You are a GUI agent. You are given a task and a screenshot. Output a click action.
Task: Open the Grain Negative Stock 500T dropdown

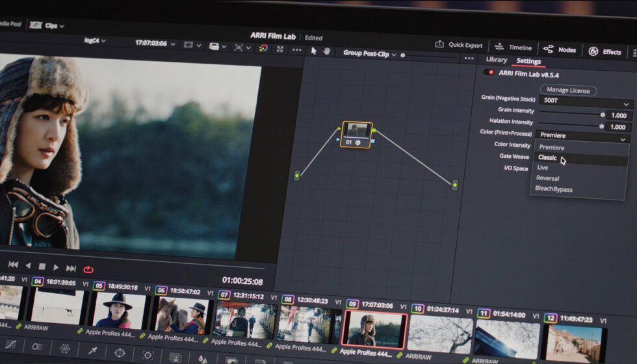[x=586, y=101]
